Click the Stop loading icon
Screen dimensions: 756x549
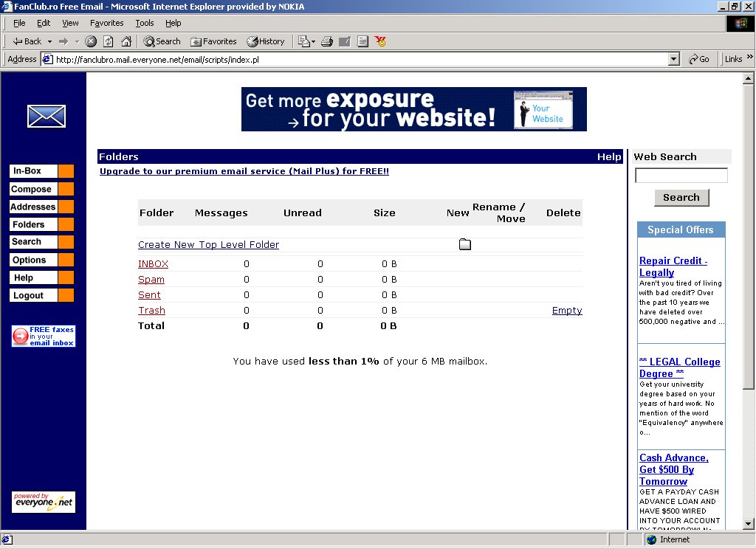[x=91, y=41]
